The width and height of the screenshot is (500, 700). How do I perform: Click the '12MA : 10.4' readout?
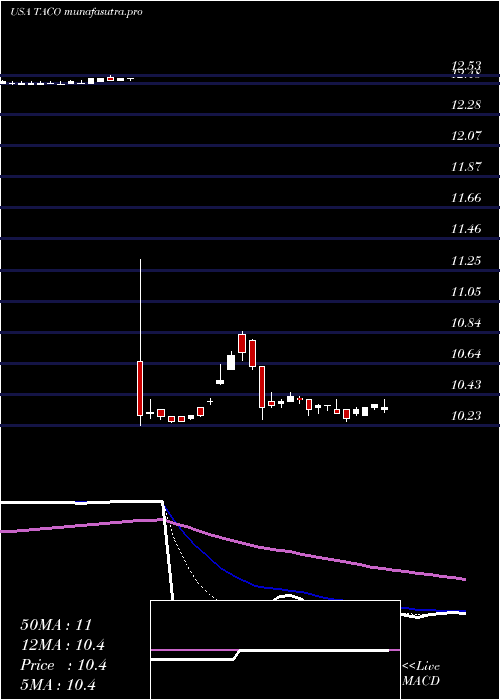[x=63, y=645]
